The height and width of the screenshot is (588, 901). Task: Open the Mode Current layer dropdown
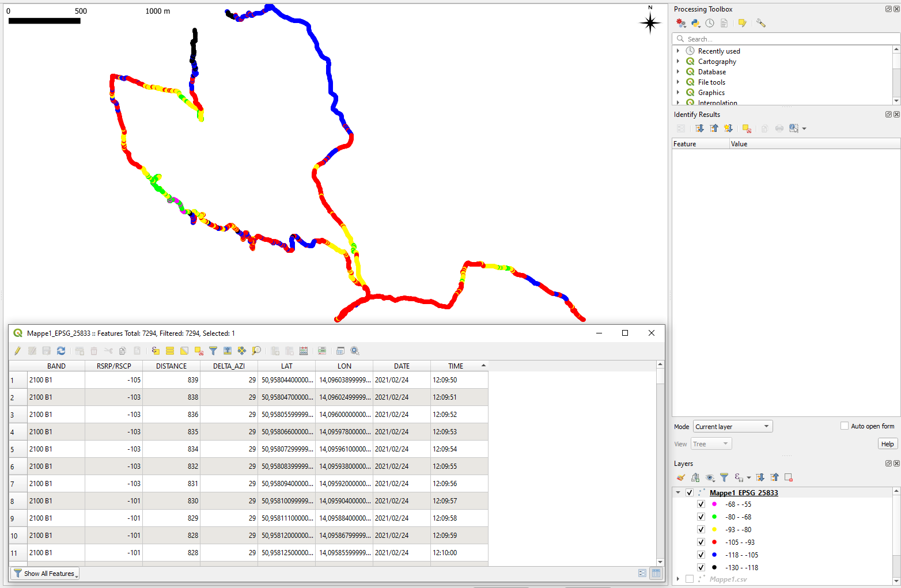733,426
